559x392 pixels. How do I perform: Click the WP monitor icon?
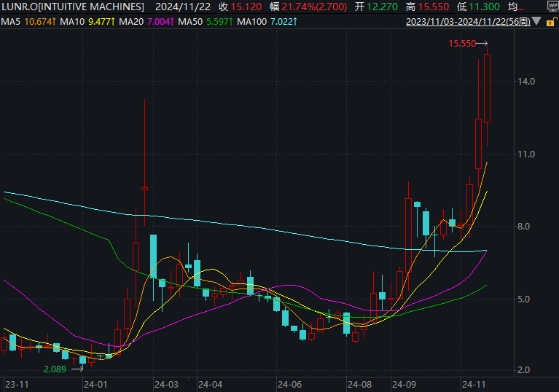point(551,7)
